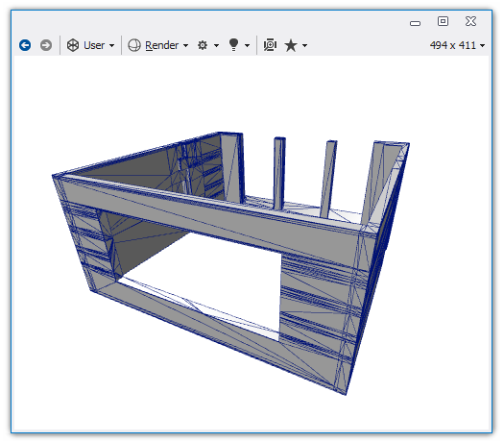Click the zoom extents magnifier icon

270,45
